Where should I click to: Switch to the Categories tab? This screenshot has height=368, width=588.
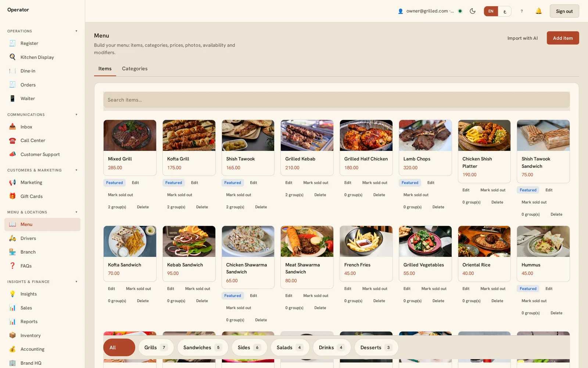(x=135, y=69)
